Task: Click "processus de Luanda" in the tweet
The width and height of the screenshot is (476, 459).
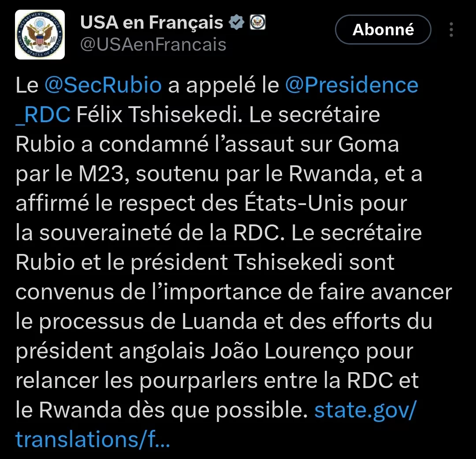Action: click(x=142, y=322)
